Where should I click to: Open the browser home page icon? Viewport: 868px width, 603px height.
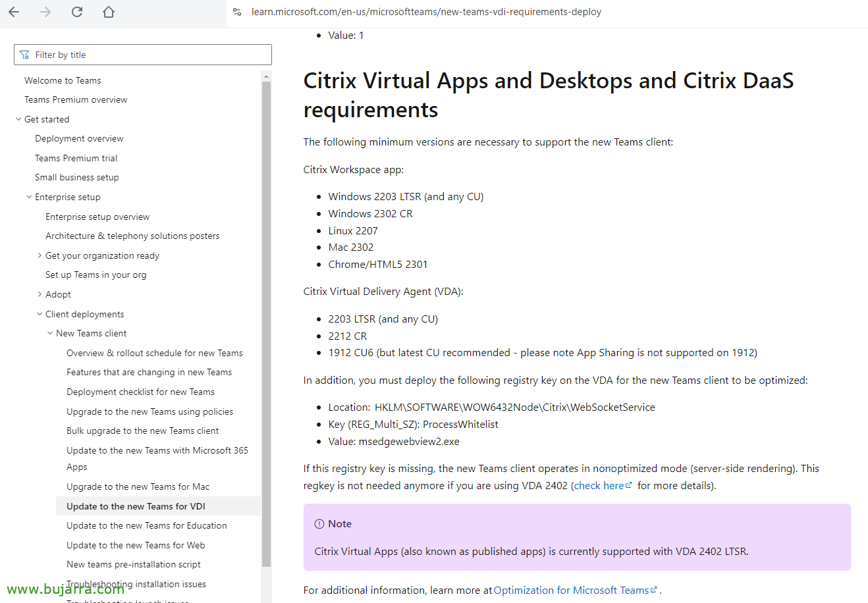point(109,12)
